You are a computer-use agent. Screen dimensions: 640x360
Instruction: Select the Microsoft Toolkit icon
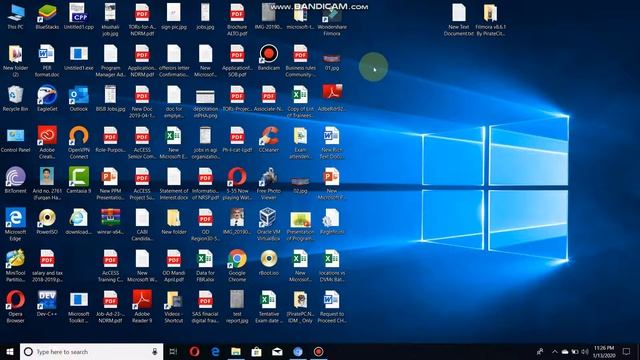point(78,307)
